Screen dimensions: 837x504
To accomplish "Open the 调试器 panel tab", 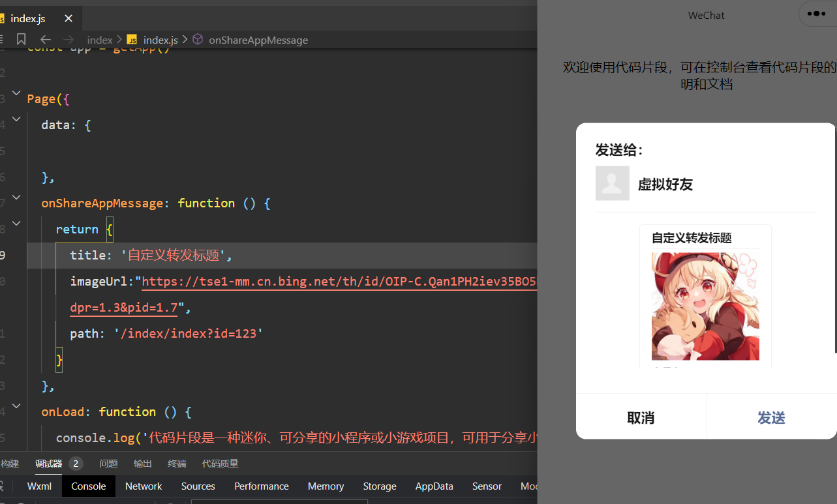I will pos(48,464).
